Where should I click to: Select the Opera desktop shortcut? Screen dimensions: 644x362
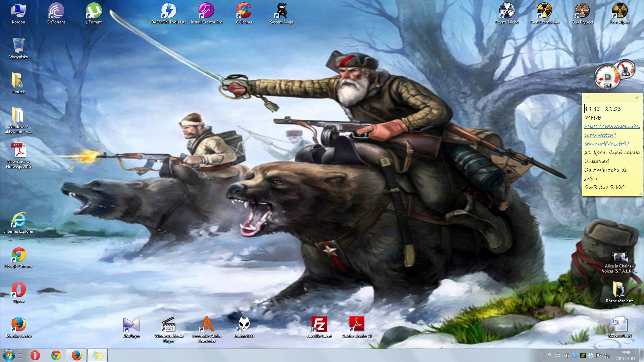[x=18, y=293]
